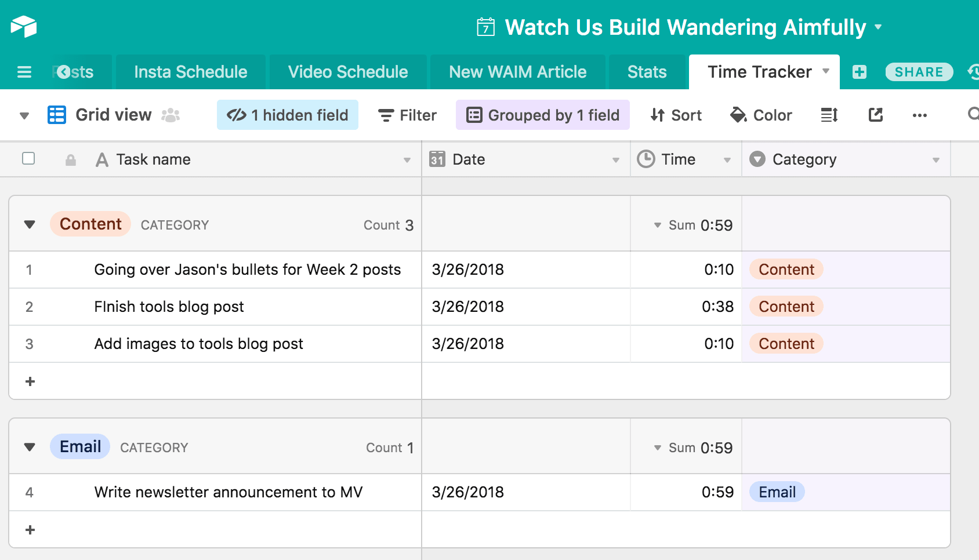The image size is (979, 560).
Task: Open the more options ellipsis
Action: 920,115
